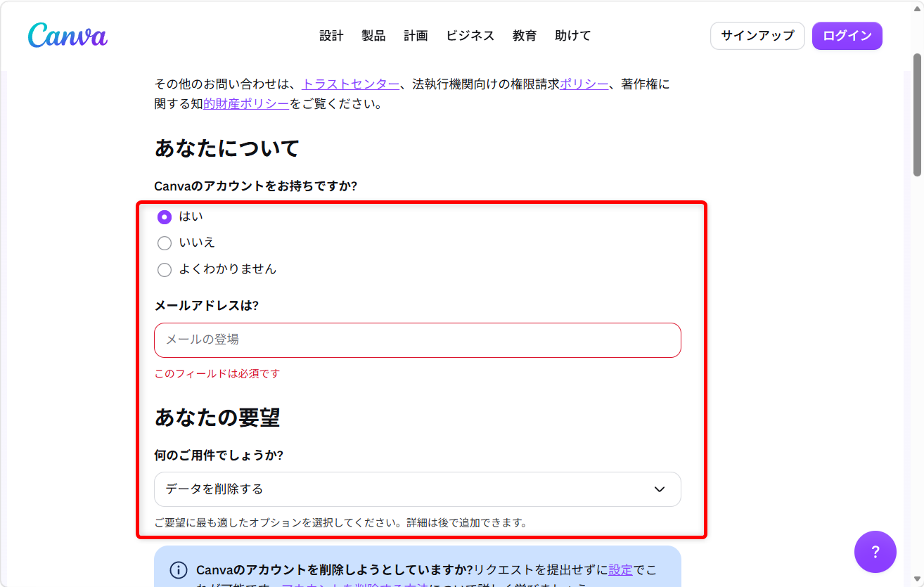Click the hint text starting ご要望に最も適した
The image size is (924, 587).
point(341,523)
